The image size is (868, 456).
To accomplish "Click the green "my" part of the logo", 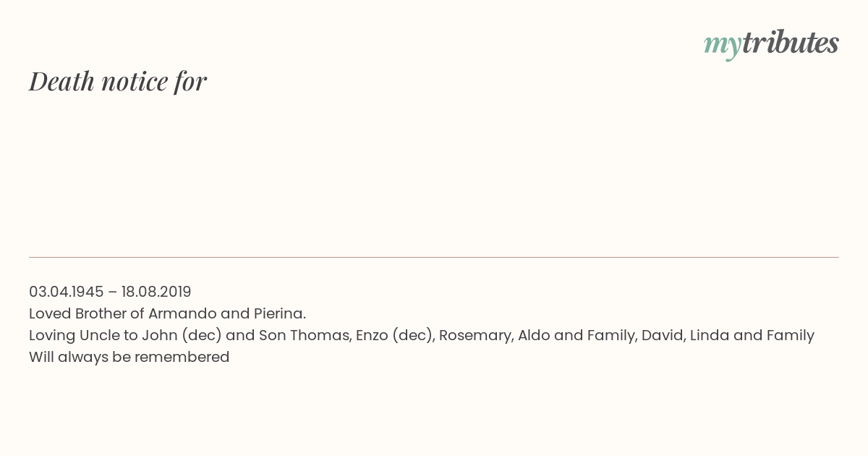I will [x=723, y=46].
